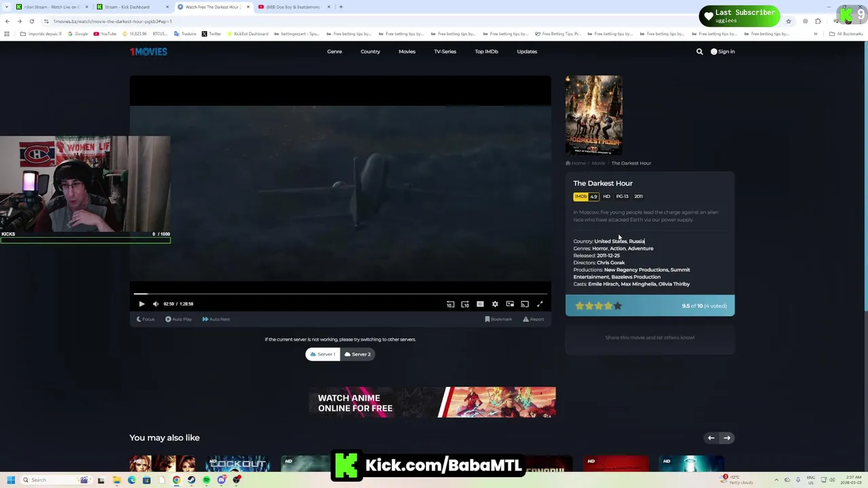Cast the video to a device
The image size is (868, 488).
pos(525,304)
